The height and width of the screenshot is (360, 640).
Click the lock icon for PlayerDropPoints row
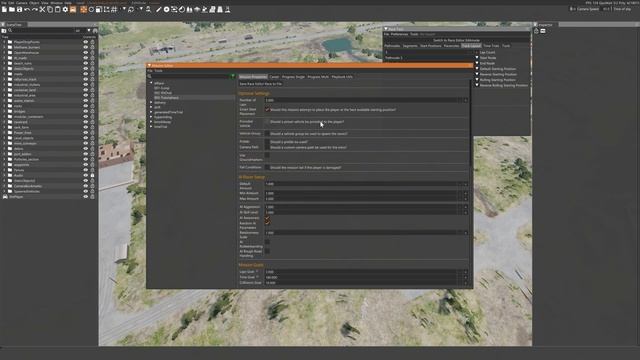[92, 42]
